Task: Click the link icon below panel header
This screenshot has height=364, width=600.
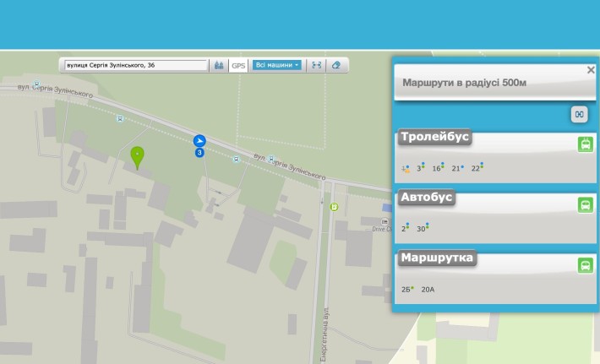Action: 580,113
